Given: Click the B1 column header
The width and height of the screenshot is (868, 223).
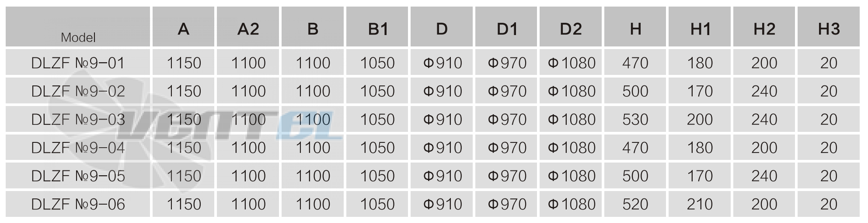Looking at the screenshot, I should [377, 27].
